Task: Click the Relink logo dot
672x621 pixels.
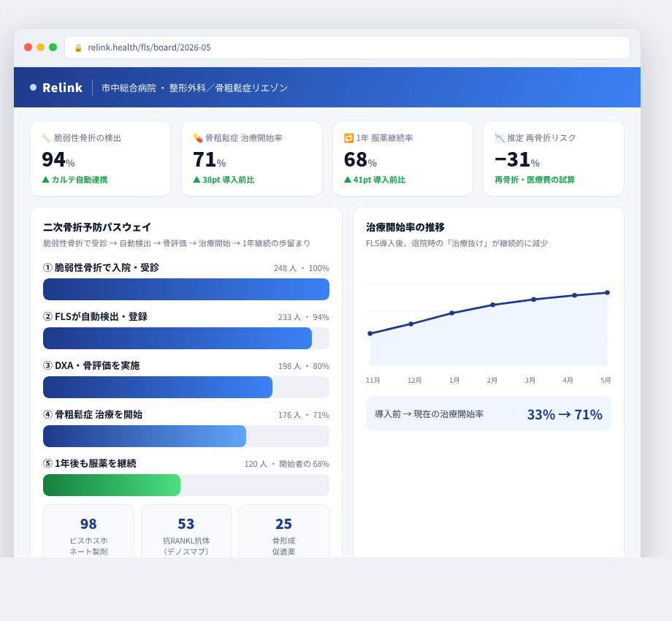Action: click(x=33, y=88)
